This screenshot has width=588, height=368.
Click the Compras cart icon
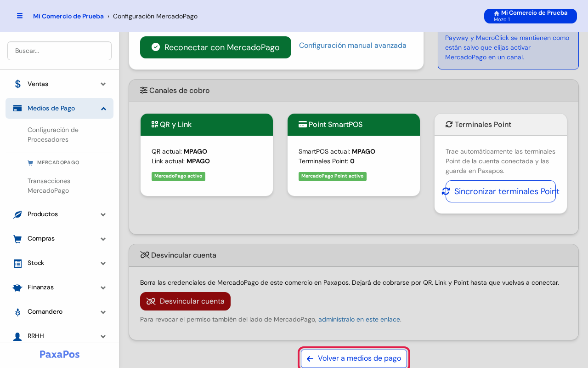pos(17,239)
